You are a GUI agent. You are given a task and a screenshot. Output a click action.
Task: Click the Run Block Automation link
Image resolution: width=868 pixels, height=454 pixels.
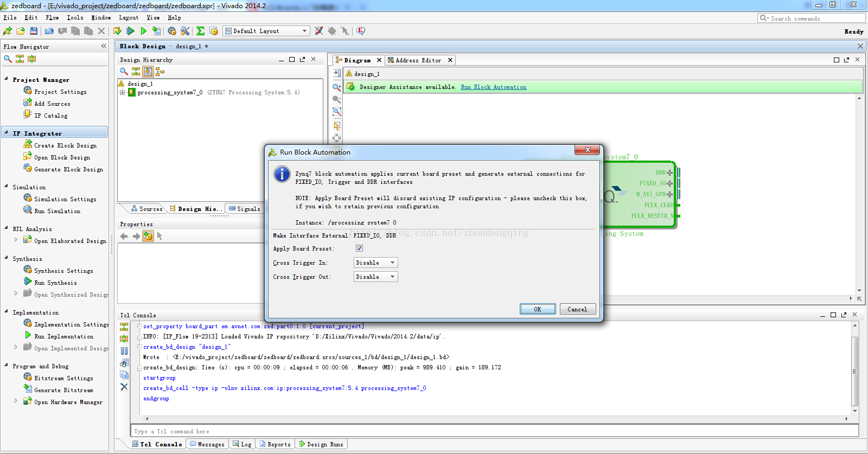click(494, 87)
